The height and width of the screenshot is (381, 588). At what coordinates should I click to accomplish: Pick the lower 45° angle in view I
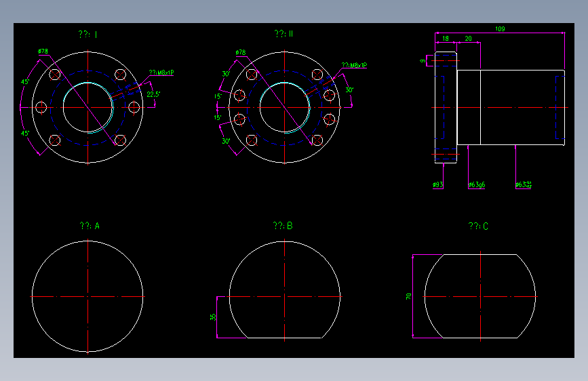25,133
